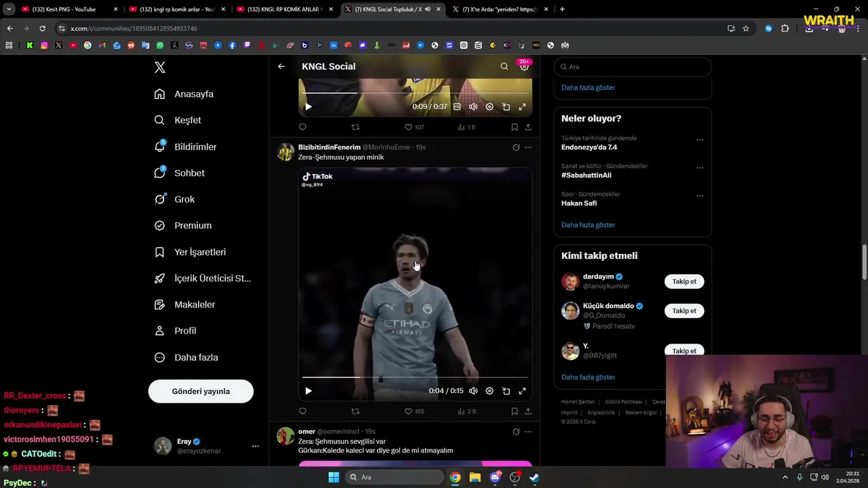This screenshot has width=868, height=488.
Task: Open BizibitirdinFenerim profile name
Action: tap(330, 147)
